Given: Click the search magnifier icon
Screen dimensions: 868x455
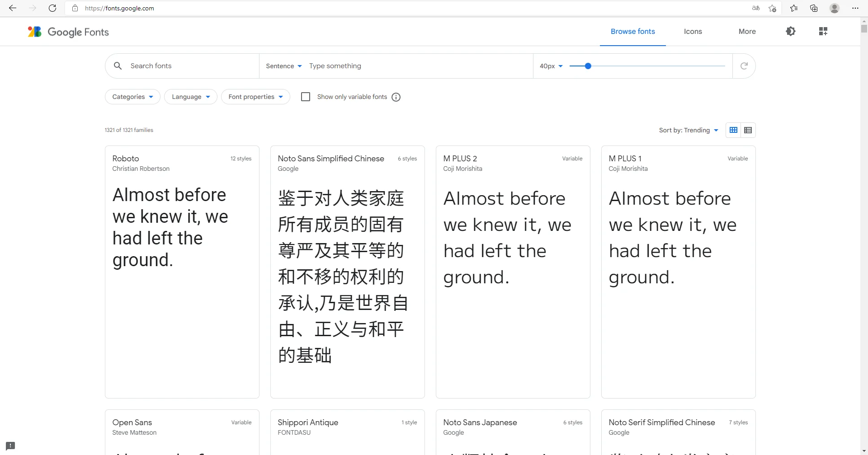Looking at the screenshot, I should point(118,66).
